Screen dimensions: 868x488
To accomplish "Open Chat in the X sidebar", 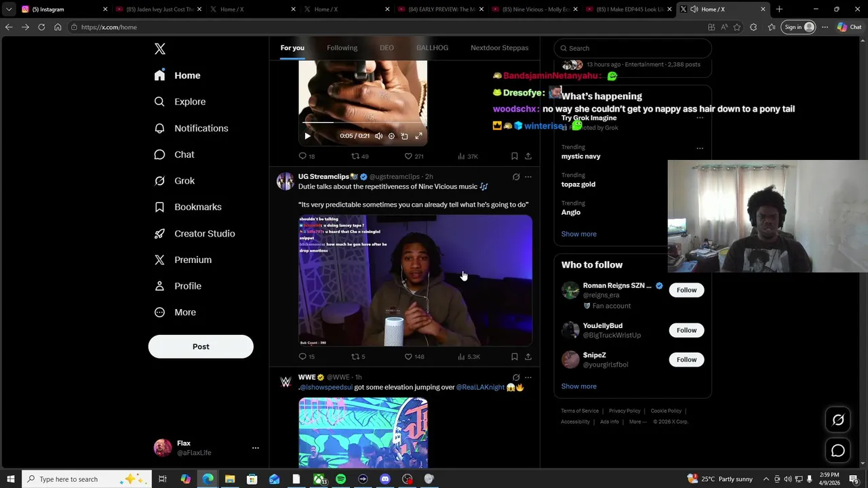I will coord(174,155).
